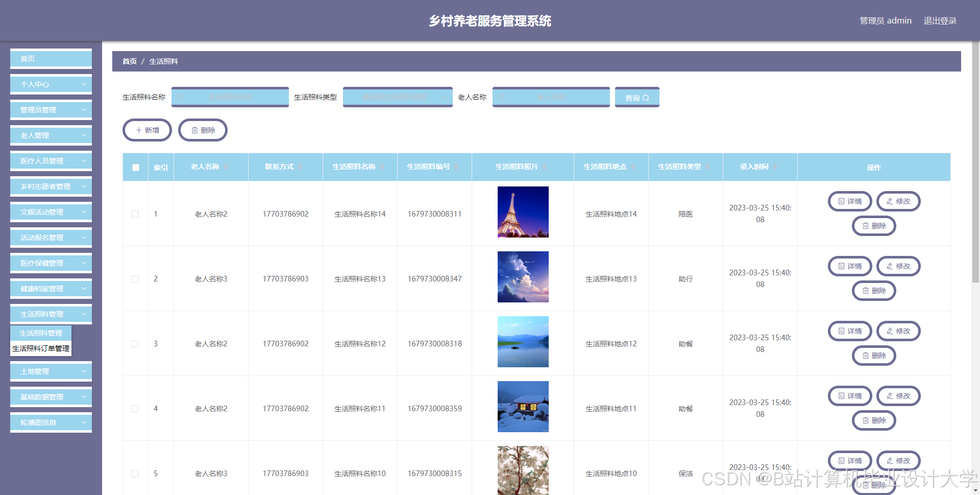
Task: Click 修改 for 生活照料名称13 row
Action: click(x=898, y=266)
